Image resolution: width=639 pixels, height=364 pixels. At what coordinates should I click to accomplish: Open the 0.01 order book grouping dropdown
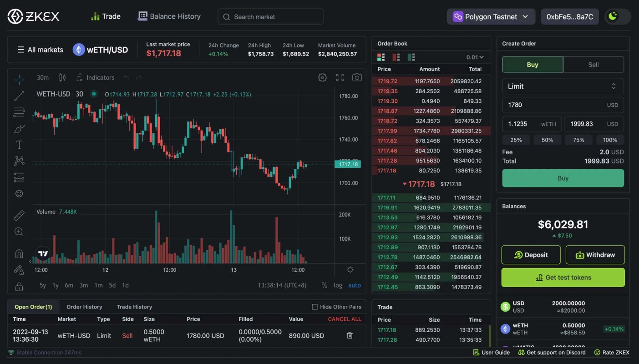[475, 57]
